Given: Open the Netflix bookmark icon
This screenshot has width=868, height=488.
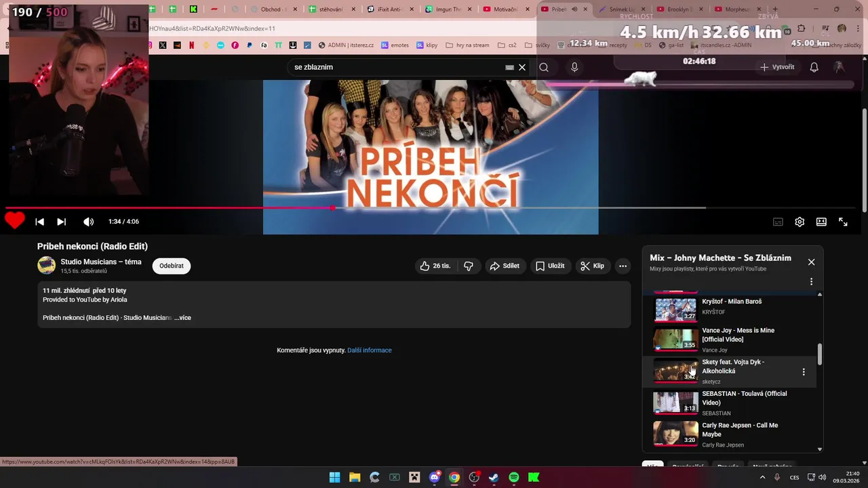Looking at the screenshot, I should (x=192, y=45).
